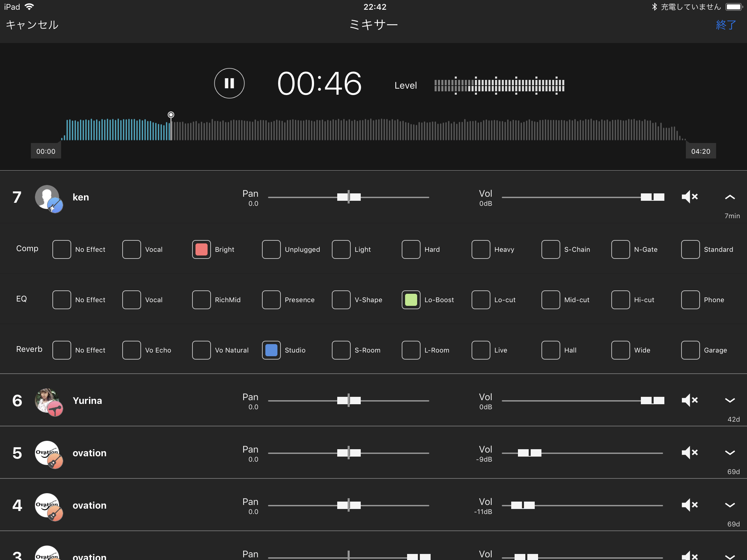Select Comp S-Chain preset
The image size is (747, 560).
(551, 249)
